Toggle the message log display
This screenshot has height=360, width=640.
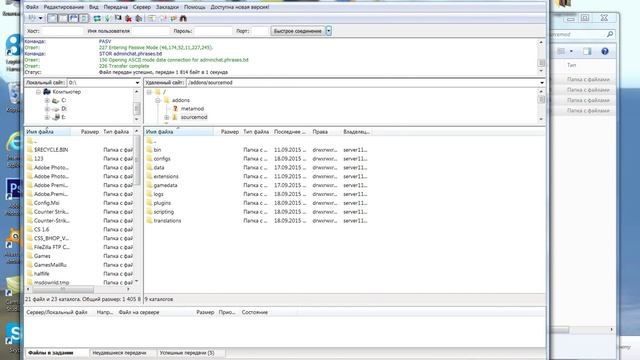point(53,18)
